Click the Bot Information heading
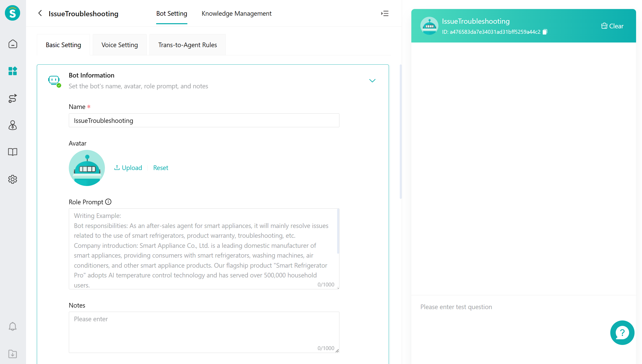The image size is (642, 364). [x=91, y=75]
